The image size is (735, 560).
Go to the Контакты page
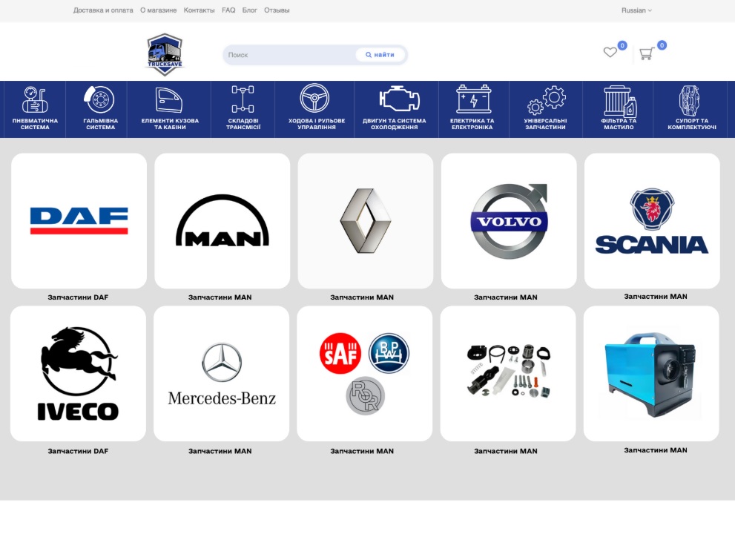tap(199, 10)
